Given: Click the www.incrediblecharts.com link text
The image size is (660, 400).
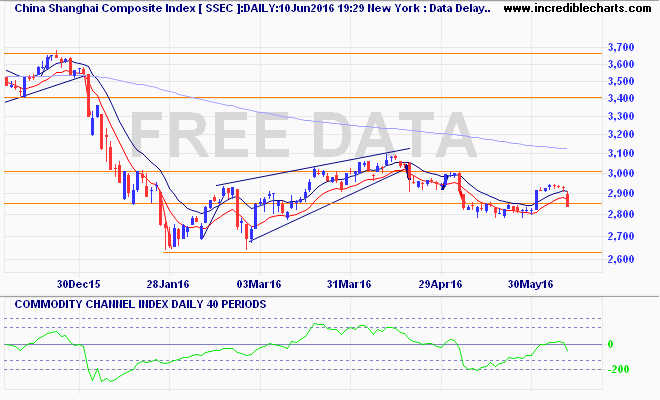Looking at the screenshot, I should pos(577,8).
